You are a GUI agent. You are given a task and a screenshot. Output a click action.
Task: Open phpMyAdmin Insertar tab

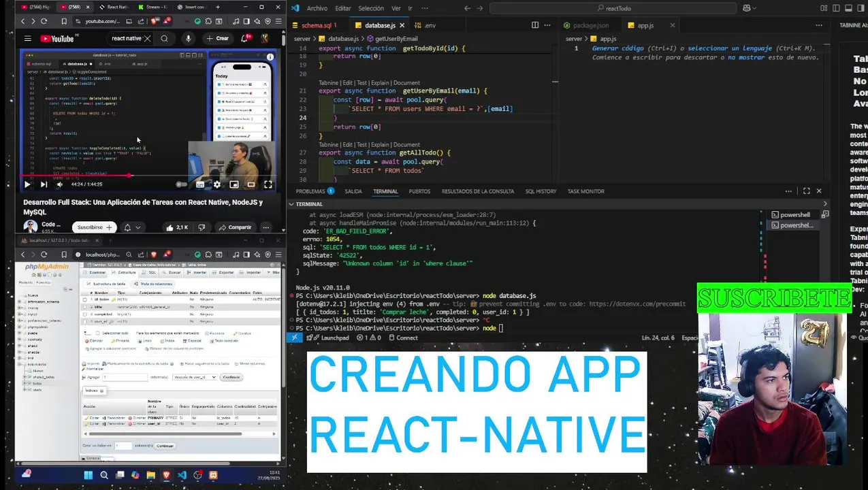(198, 272)
